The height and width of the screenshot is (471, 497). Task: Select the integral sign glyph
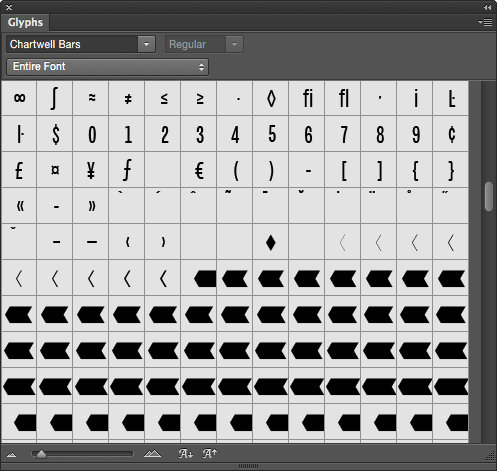[55, 98]
